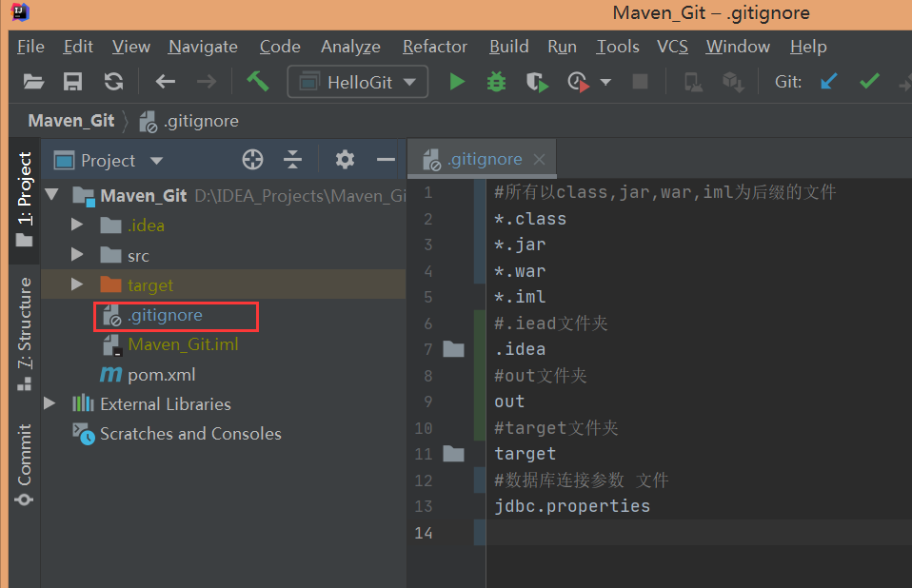912x588 pixels.
Task: Expand the target folder
Action: point(77,284)
